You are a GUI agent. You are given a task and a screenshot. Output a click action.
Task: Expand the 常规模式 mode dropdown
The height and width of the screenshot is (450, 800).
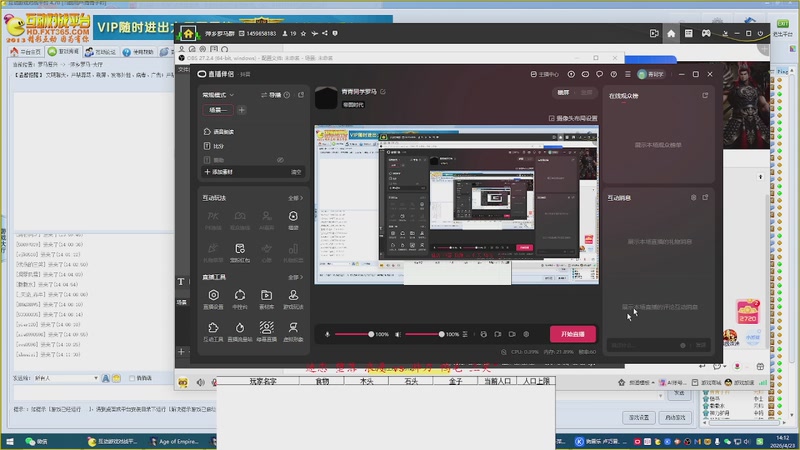(x=218, y=95)
